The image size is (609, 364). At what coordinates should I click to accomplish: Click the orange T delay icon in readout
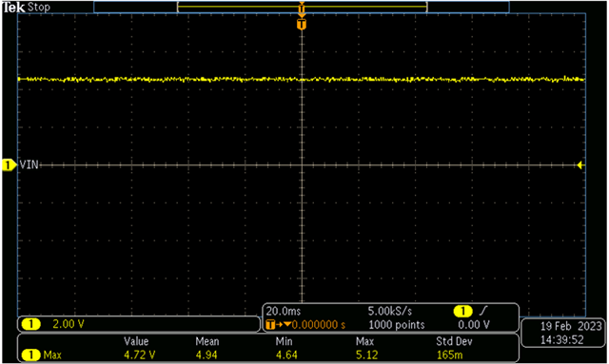[x=270, y=325]
